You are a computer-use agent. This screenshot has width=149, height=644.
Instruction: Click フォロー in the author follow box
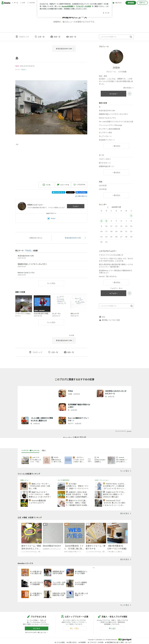coord(76,206)
